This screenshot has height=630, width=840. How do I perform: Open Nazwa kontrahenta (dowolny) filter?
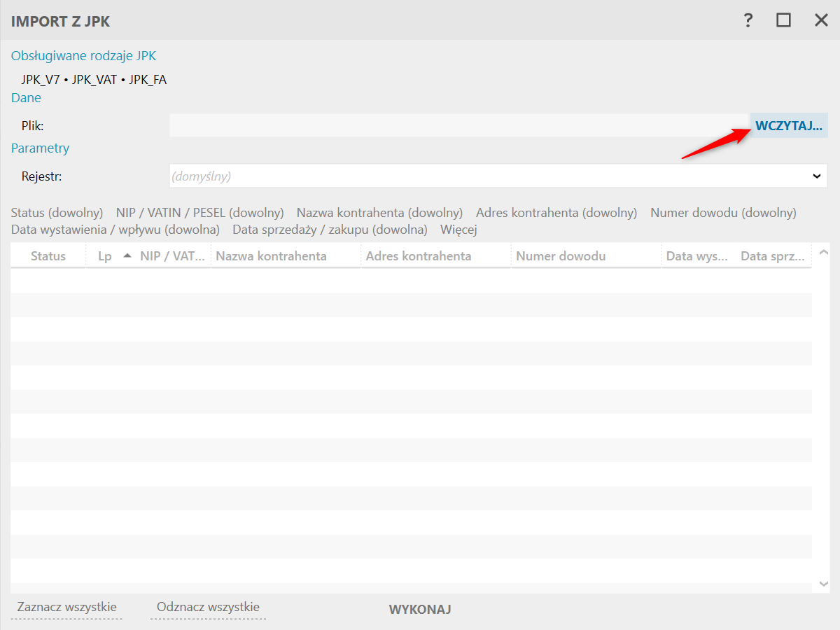379,212
